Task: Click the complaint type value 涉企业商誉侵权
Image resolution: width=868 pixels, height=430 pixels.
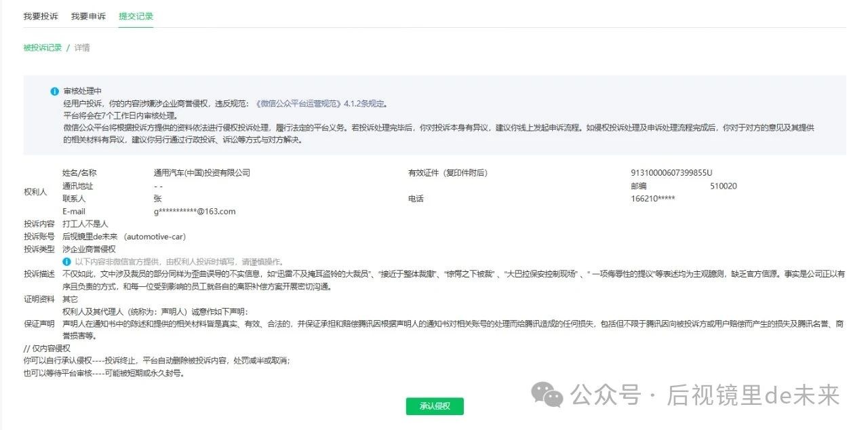Action: point(89,249)
